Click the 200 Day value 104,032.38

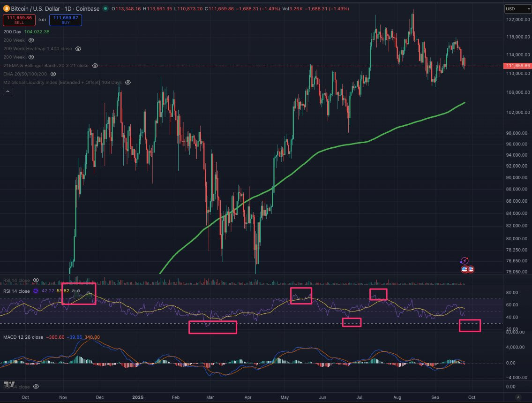pos(37,31)
